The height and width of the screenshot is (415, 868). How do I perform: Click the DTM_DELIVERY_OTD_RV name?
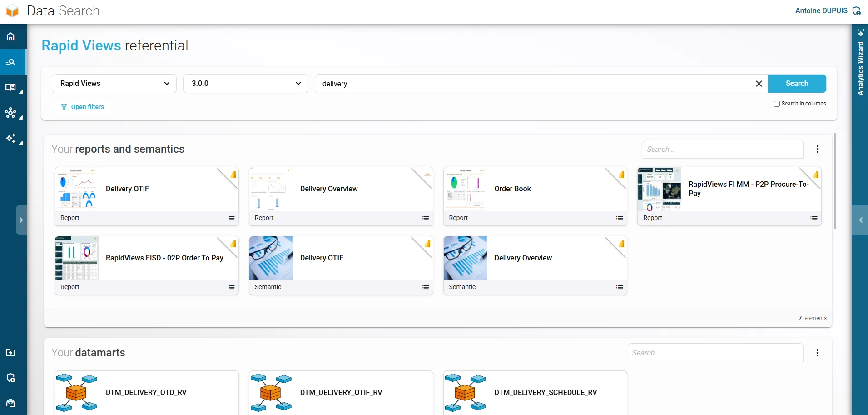point(146,393)
